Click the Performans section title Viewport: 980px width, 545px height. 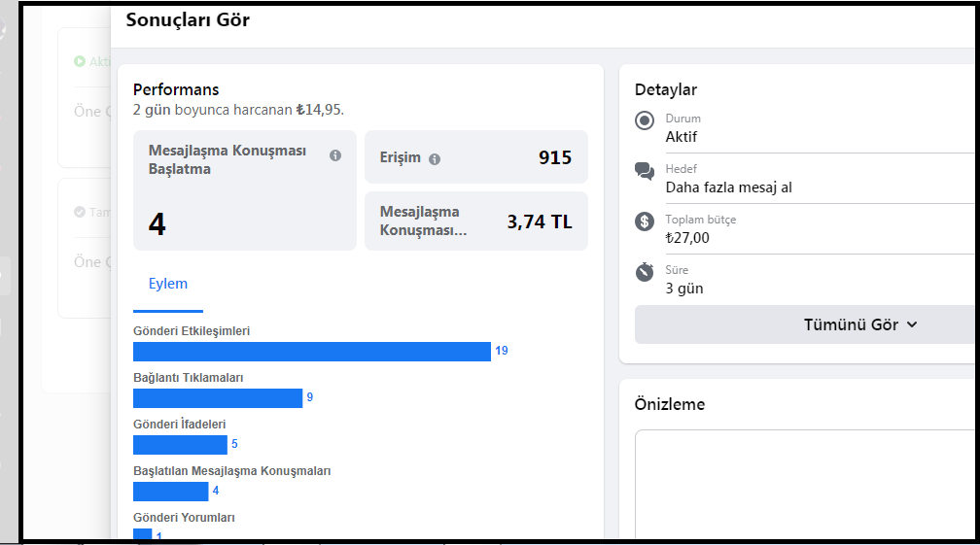pyautogui.click(x=176, y=90)
